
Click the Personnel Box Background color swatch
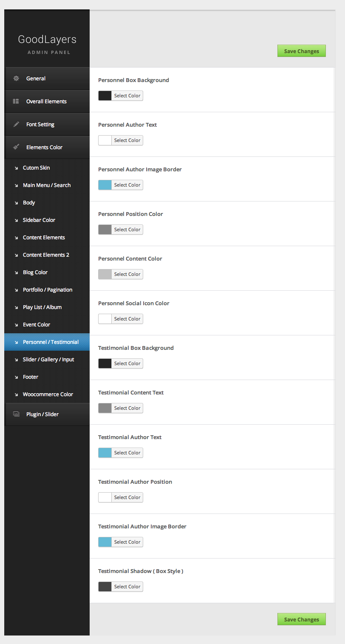pyautogui.click(x=105, y=96)
